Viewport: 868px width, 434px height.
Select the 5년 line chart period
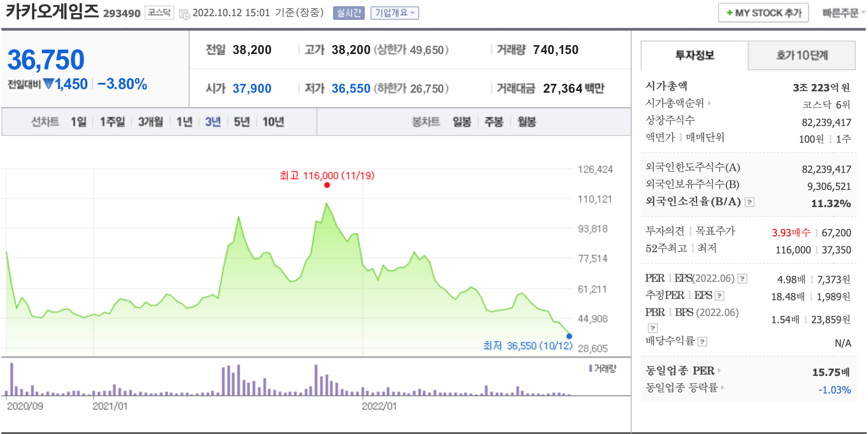click(242, 122)
